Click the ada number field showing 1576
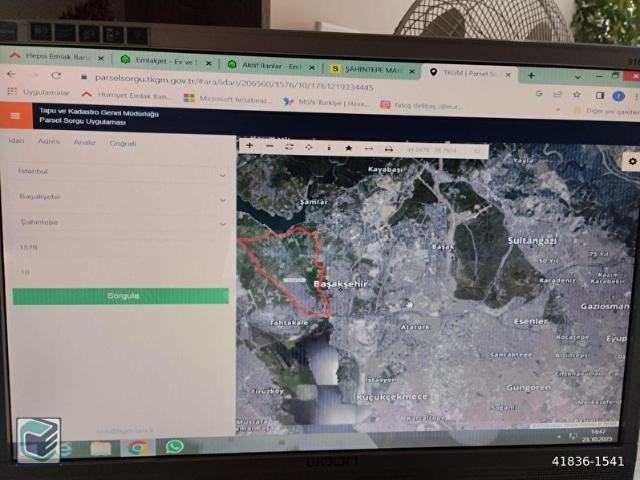640x480 pixels. [118, 248]
